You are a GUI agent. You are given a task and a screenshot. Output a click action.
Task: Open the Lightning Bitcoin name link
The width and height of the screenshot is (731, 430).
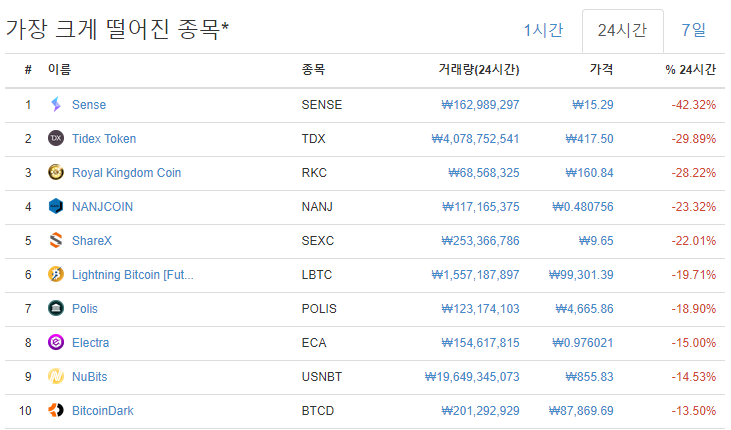132,274
